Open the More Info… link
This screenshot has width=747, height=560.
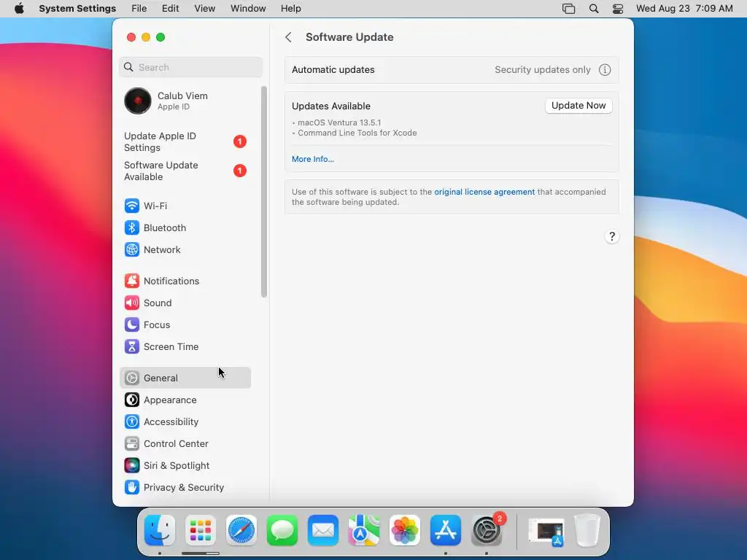pos(312,159)
